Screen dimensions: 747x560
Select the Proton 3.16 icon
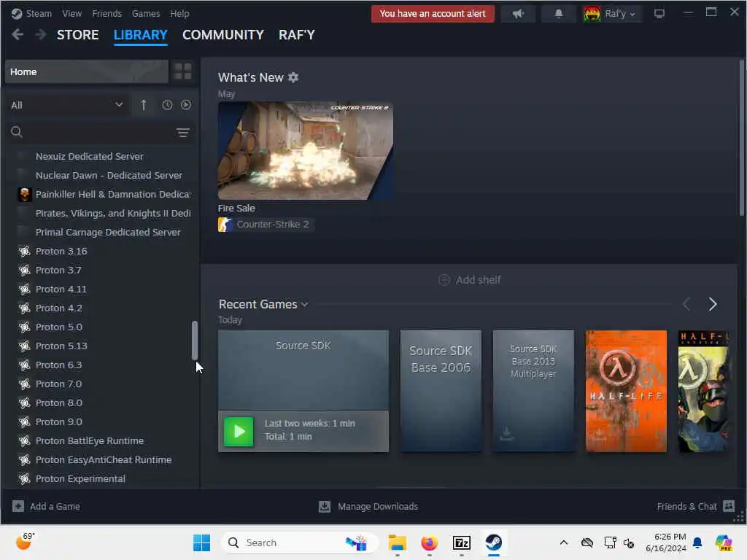24,251
